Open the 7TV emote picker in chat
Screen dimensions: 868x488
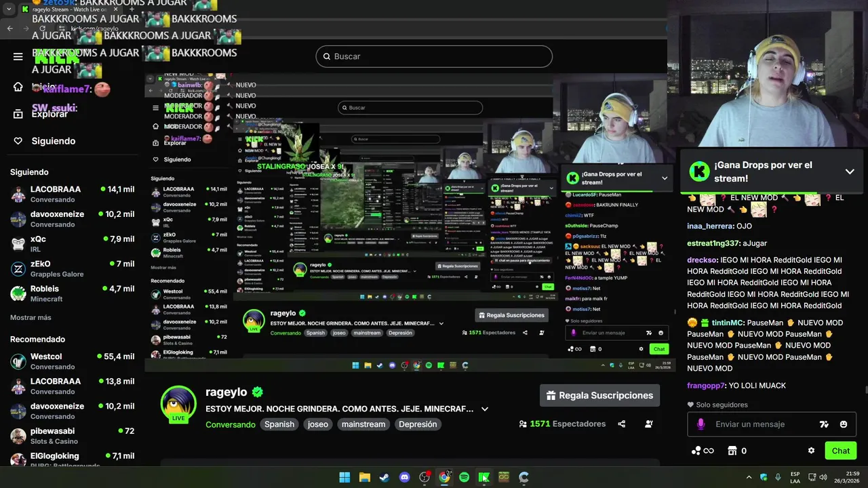(824, 424)
